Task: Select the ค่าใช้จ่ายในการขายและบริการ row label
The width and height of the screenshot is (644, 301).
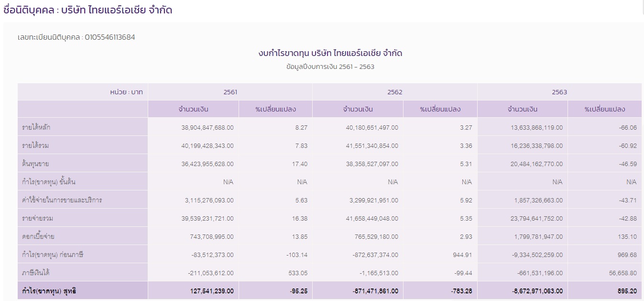Action: tap(62, 200)
